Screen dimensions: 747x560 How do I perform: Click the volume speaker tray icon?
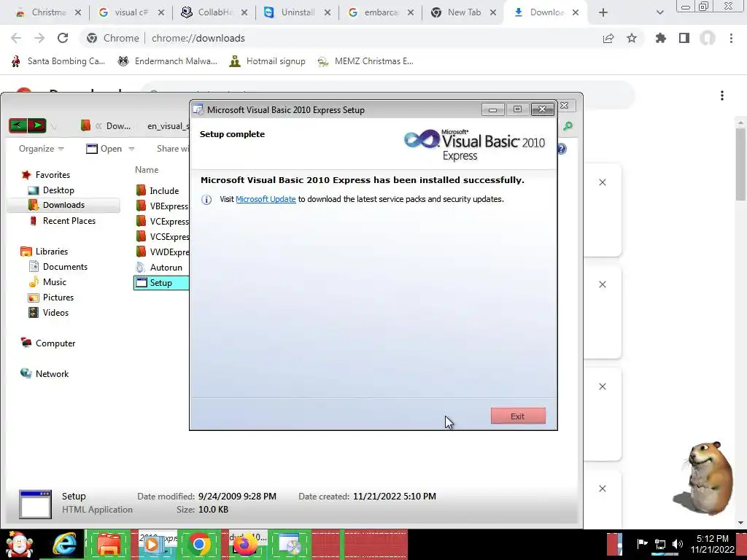678,544
